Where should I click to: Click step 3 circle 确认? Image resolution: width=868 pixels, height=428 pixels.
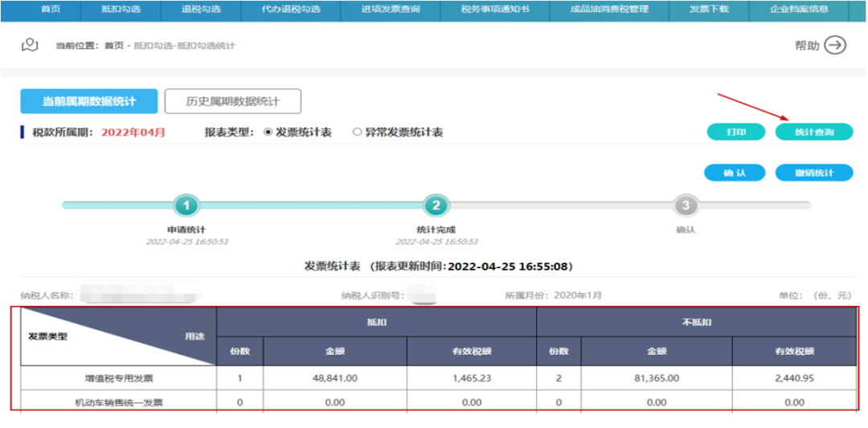pos(685,206)
